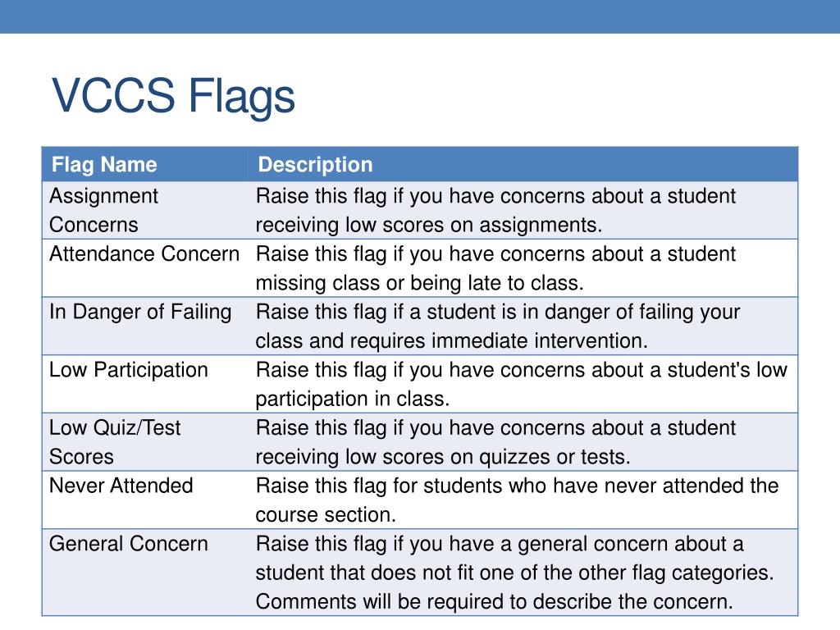Image resolution: width=840 pixels, height=630 pixels.
Task: Click the Never Attended flag name
Action: pos(121,486)
